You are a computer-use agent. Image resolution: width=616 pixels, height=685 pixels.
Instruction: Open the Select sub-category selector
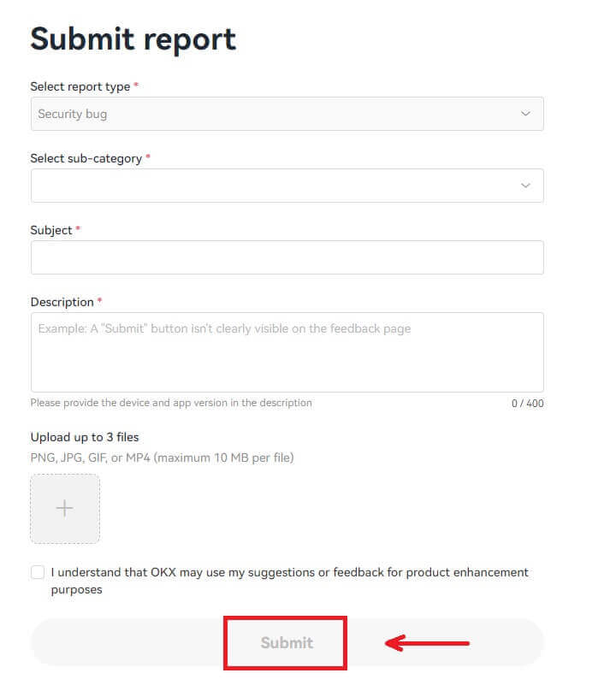(287, 185)
